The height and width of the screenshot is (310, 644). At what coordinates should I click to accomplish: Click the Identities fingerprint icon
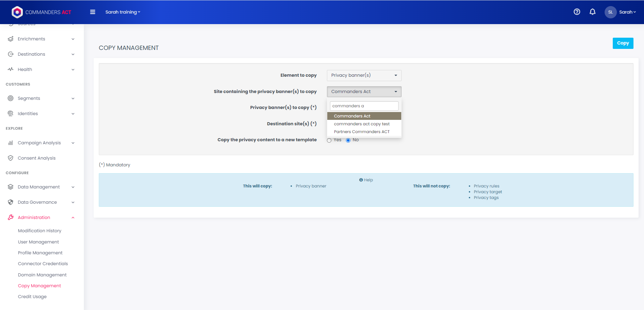pyautogui.click(x=11, y=114)
